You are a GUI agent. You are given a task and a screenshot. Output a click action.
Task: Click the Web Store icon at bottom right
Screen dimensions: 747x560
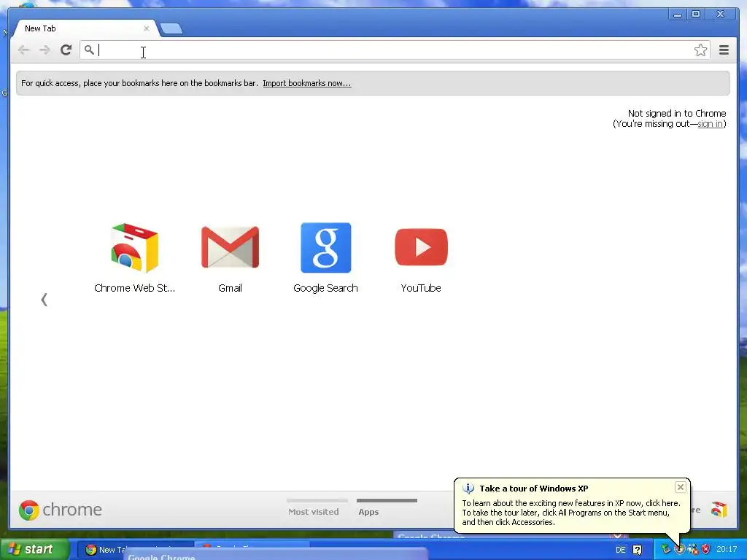[x=719, y=510]
